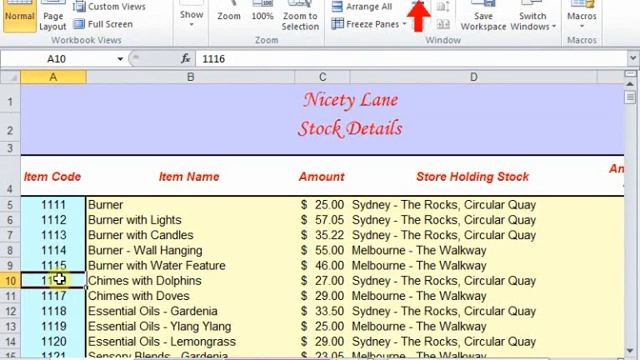Click the Item Name header cell
The height and width of the screenshot is (360, 640).
190,176
